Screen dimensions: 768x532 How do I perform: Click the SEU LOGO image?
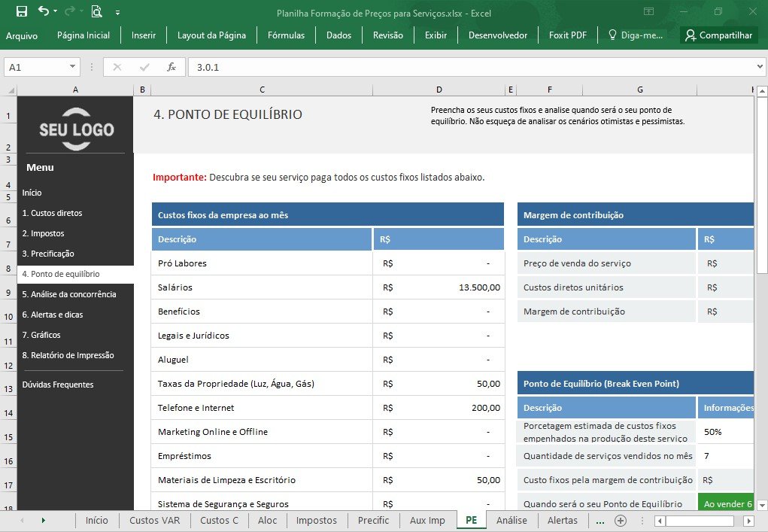click(77, 129)
